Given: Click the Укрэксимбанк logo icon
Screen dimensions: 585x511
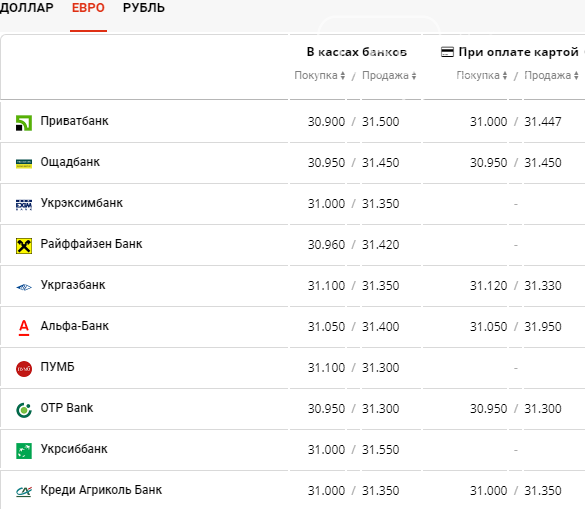Looking at the screenshot, I should coord(24,205).
